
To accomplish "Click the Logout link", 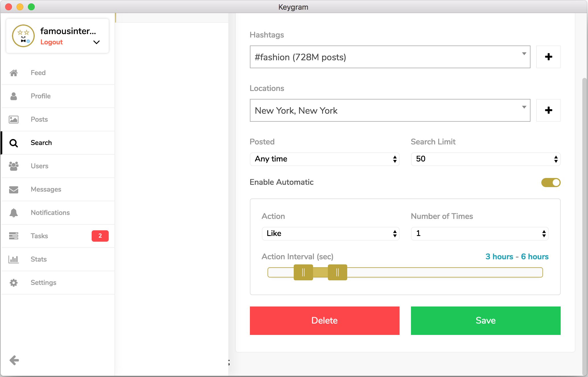I will click(x=52, y=42).
